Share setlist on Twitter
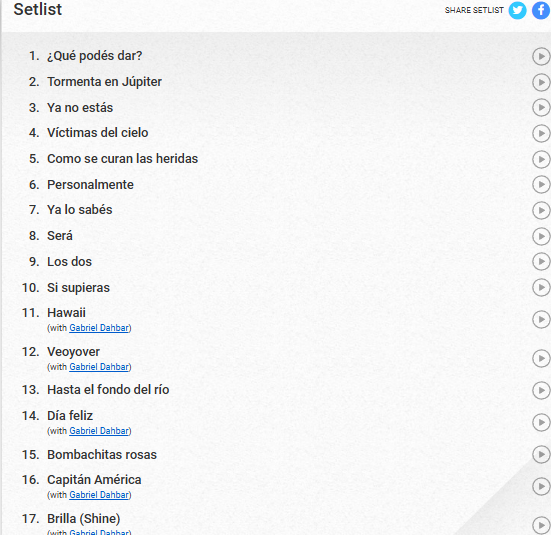Screen dimensions: 555x535 point(517,10)
